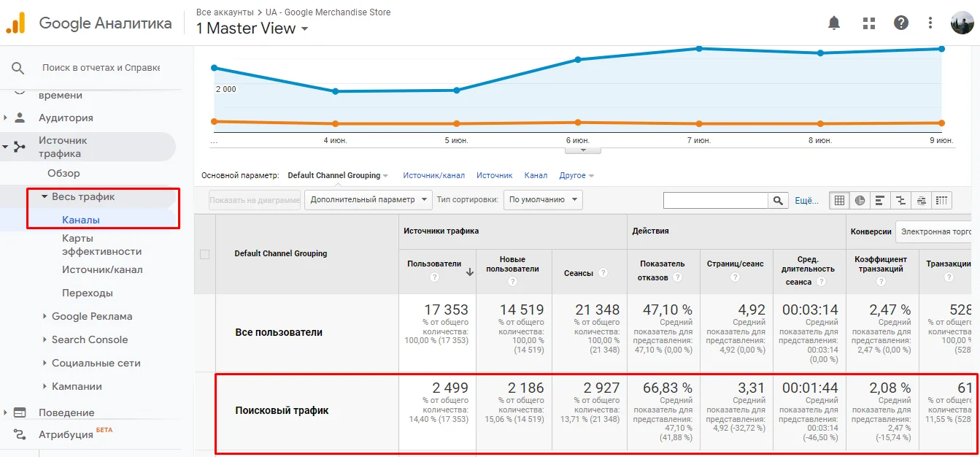Open the Google apps grid
This screenshot has height=457, width=980.
click(868, 23)
